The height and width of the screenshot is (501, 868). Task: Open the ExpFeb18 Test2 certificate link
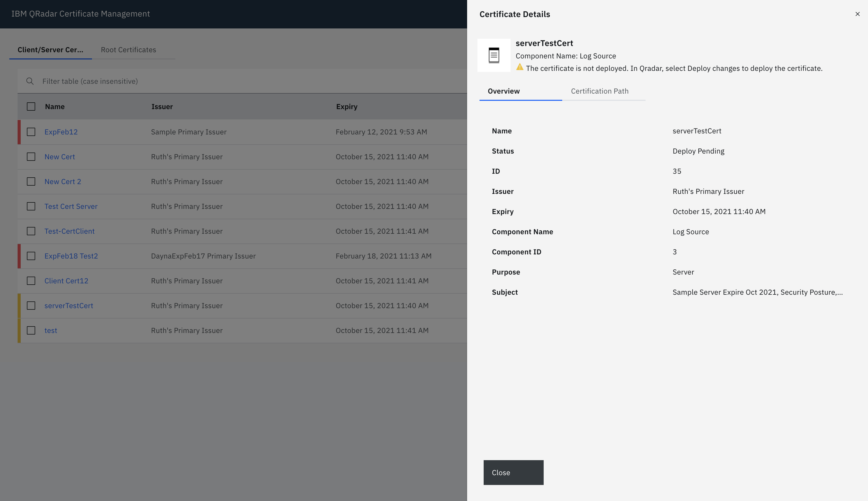(71, 256)
